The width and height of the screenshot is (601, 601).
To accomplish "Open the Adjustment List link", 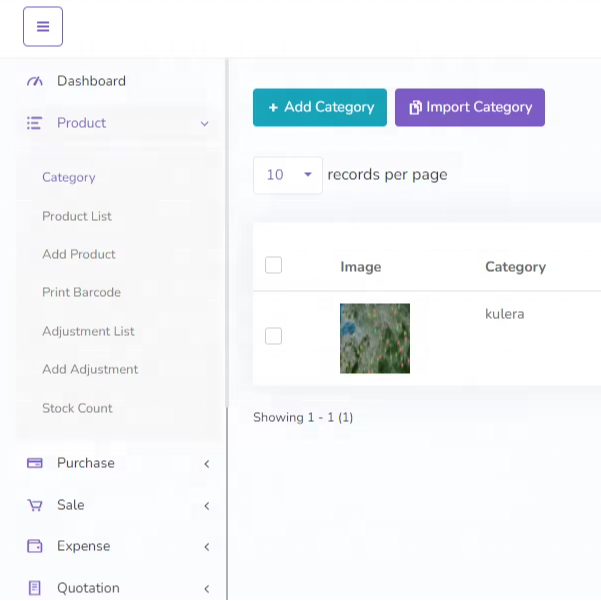I will [x=88, y=331].
